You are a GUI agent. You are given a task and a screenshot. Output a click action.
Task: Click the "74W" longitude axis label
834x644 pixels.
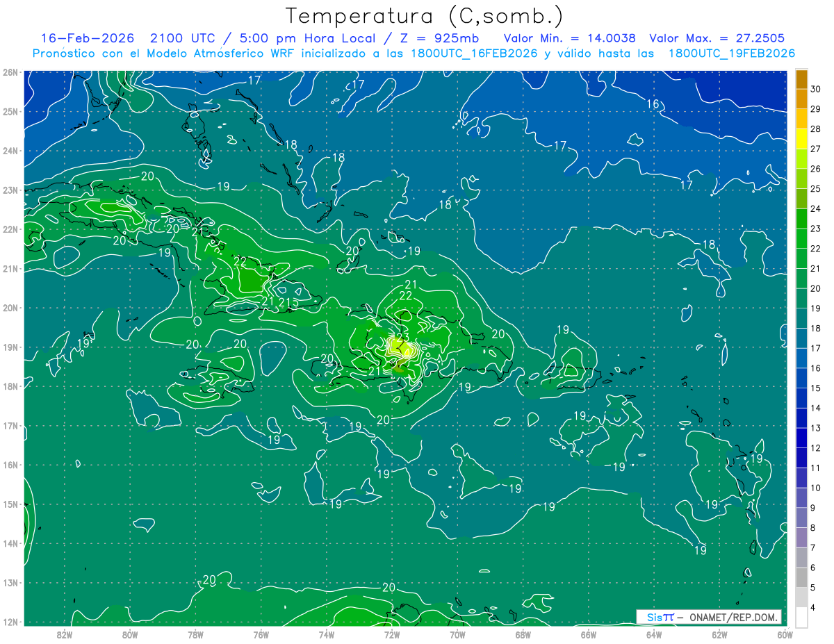point(327,635)
